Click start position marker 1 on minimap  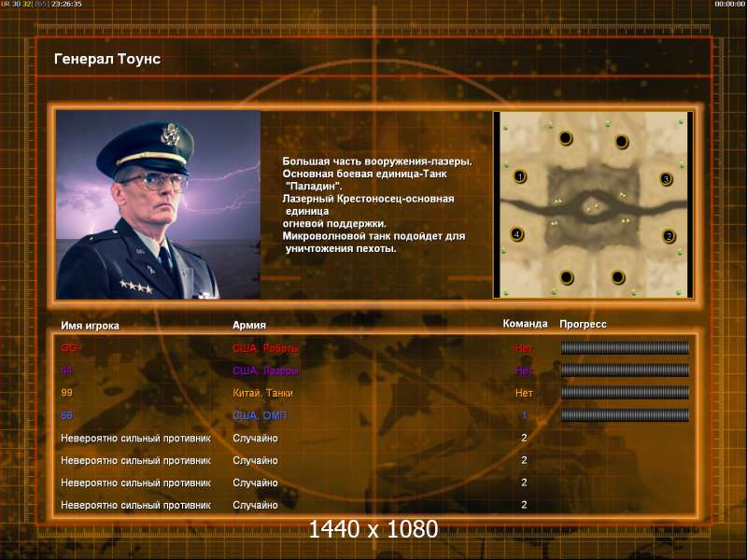[x=520, y=176]
